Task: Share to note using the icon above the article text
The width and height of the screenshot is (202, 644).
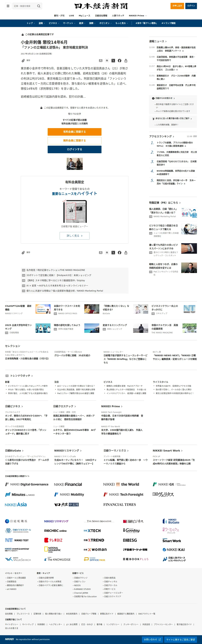Action: 107,60
